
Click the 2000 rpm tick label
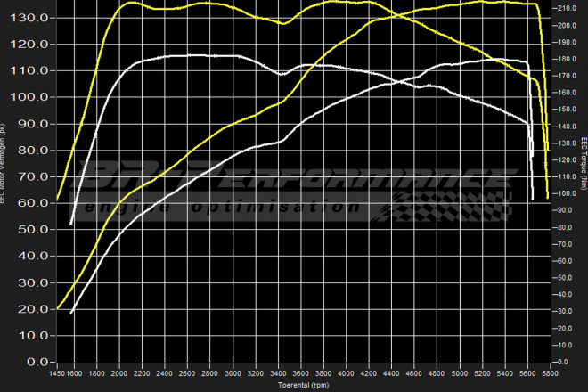[x=119, y=372]
